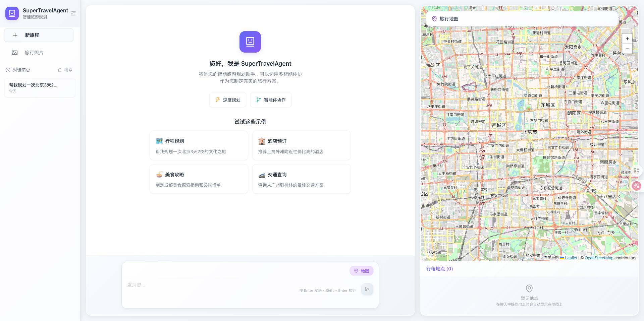Click the 旅行地图 panel title text
Screen dimensions: 644x321
(449, 19)
